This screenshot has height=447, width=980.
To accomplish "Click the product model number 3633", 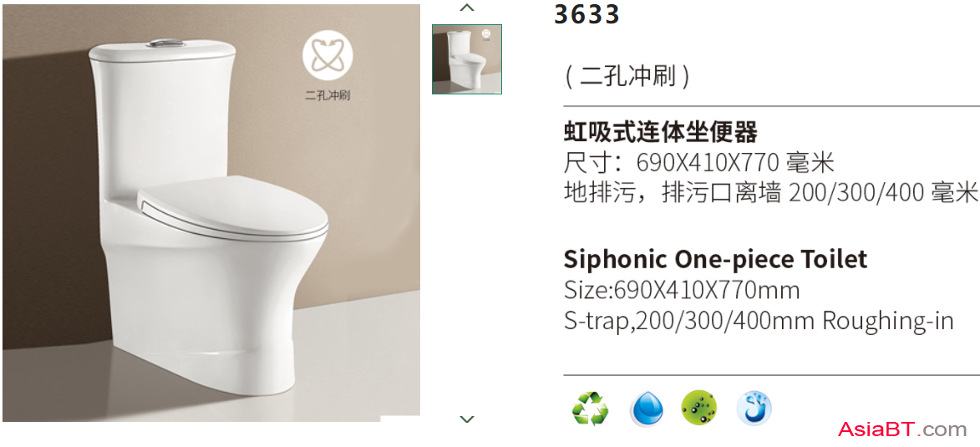I will tap(586, 13).
